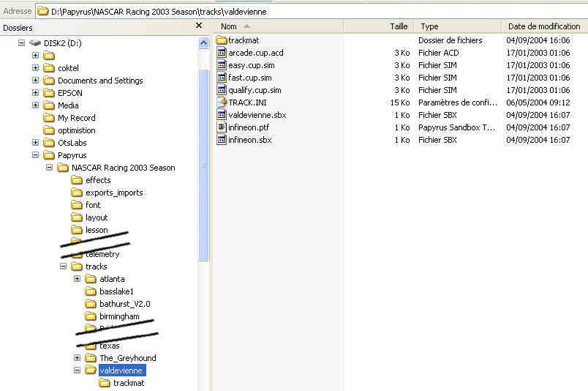588x391 pixels.
Task: Select the arcade.cup.acd file icon
Action: [x=222, y=53]
